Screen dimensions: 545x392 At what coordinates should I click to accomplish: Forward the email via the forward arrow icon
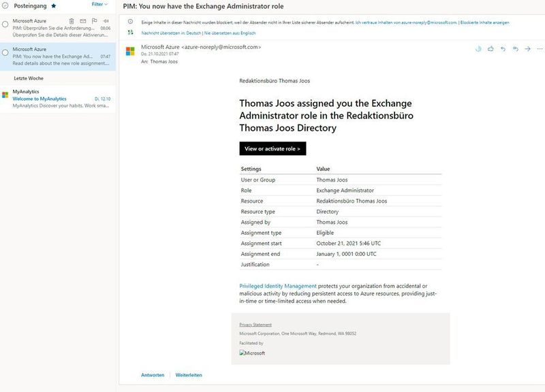tap(528, 49)
